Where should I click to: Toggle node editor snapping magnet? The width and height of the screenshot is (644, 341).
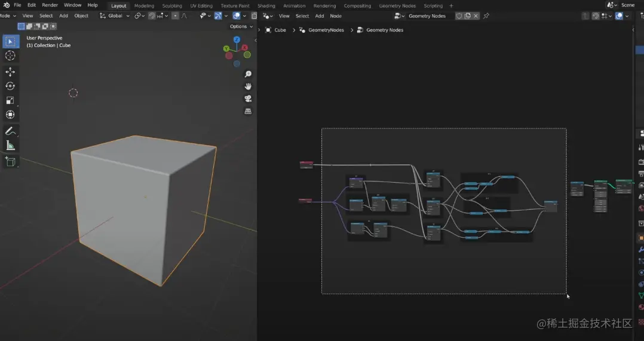[596, 16]
